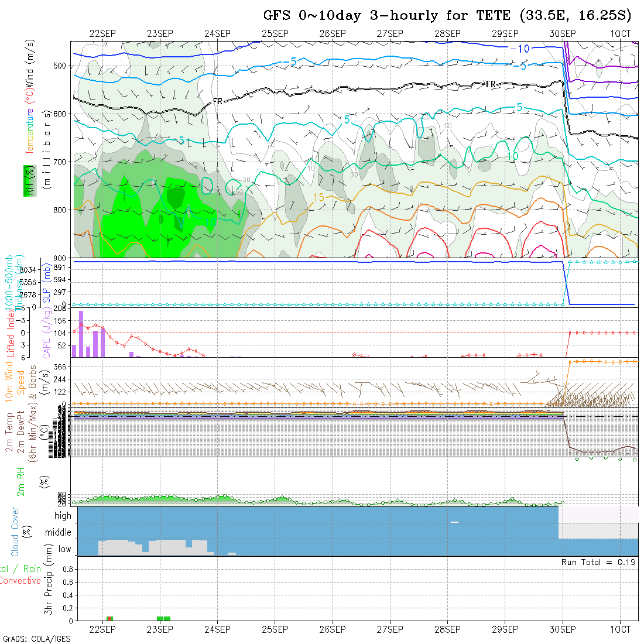The width and height of the screenshot is (644, 644).
Task: Select 24SEP on the bottom date axis
Action: pos(217,629)
